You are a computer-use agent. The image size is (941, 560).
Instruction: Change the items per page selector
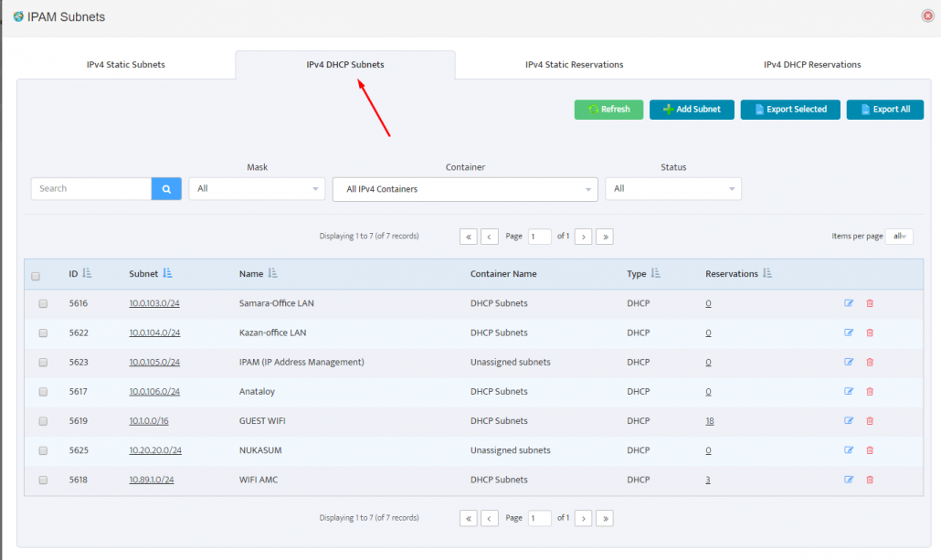(x=899, y=236)
